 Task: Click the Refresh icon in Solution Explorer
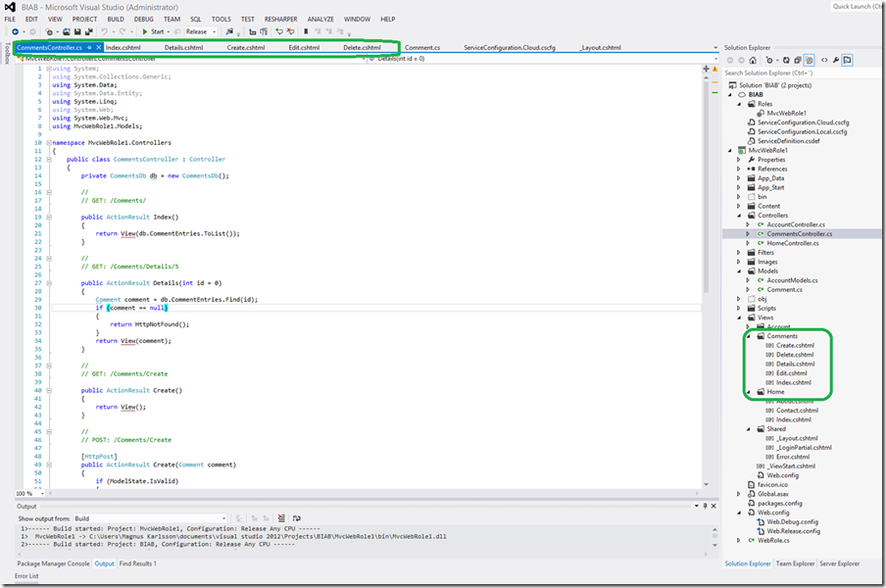pos(786,60)
